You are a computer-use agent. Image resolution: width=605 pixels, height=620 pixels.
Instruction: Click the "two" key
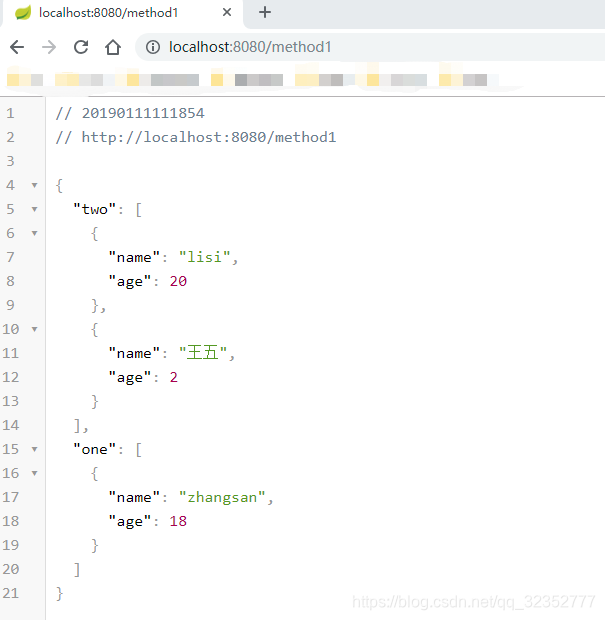pyautogui.click(x=95, y=209)
